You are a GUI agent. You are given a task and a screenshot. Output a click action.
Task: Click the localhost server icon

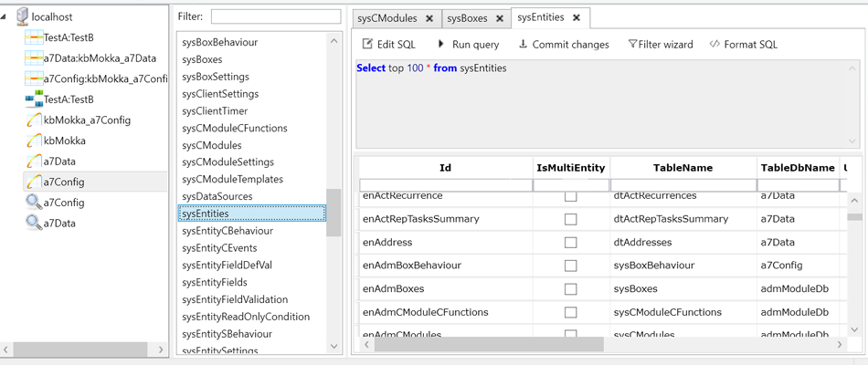23,16
